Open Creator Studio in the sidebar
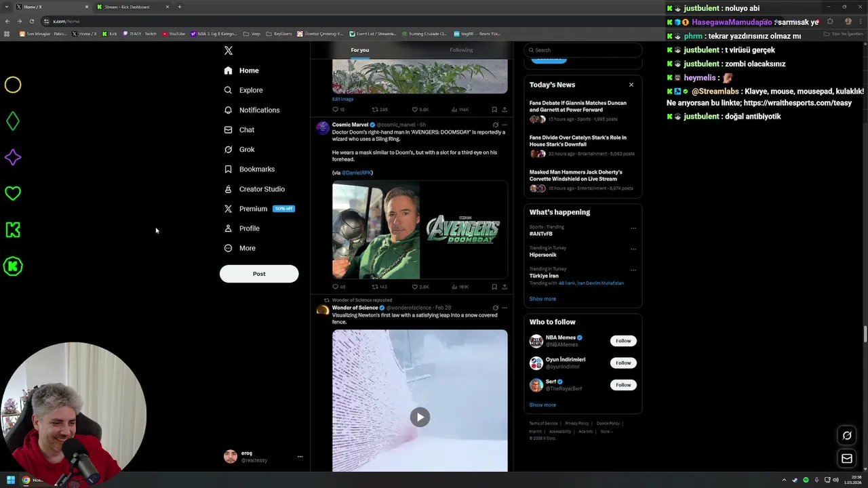This screenshot has width=868, height=488. (254, 189)
